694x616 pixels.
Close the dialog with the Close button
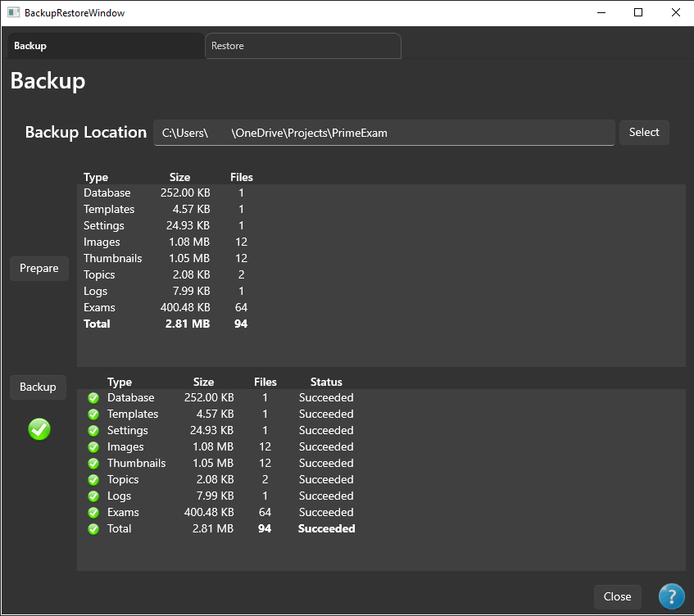coord(618,596)
